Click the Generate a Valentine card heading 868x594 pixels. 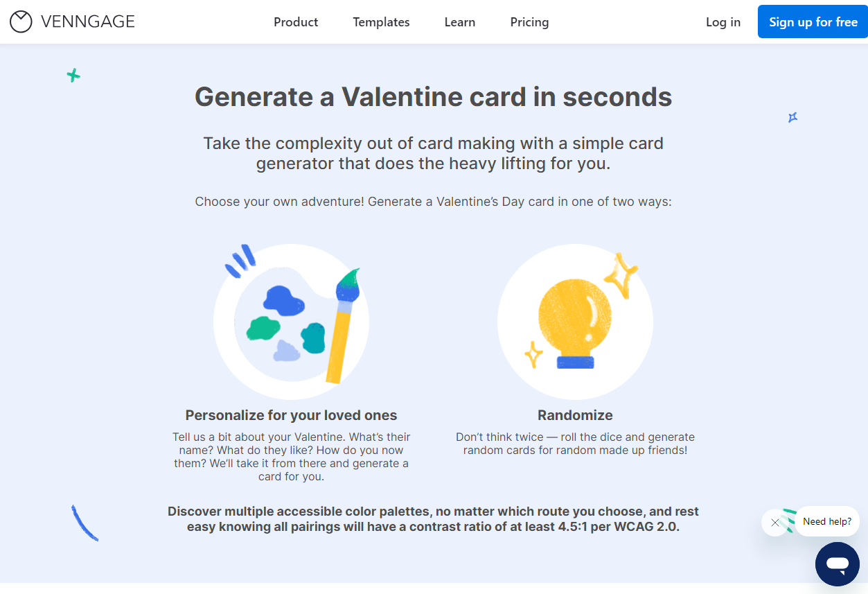(433, 96)
